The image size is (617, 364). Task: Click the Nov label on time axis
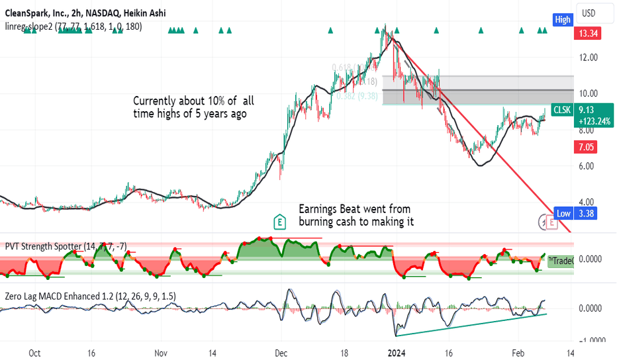point(161,353)
